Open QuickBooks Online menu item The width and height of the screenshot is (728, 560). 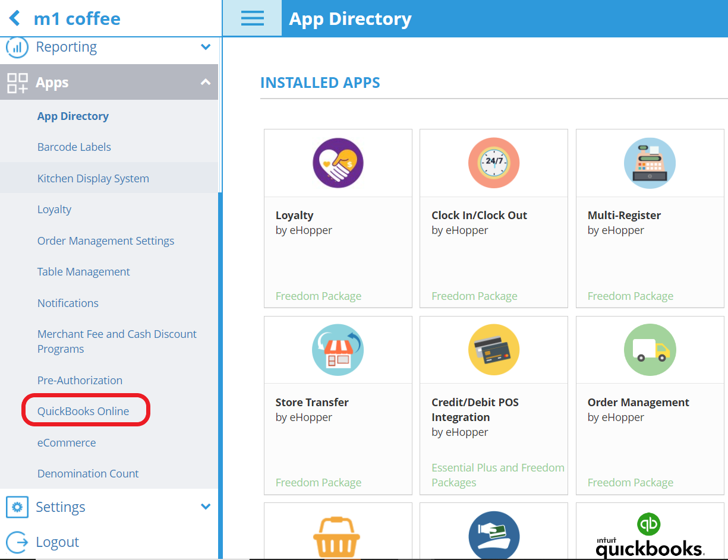83,412
